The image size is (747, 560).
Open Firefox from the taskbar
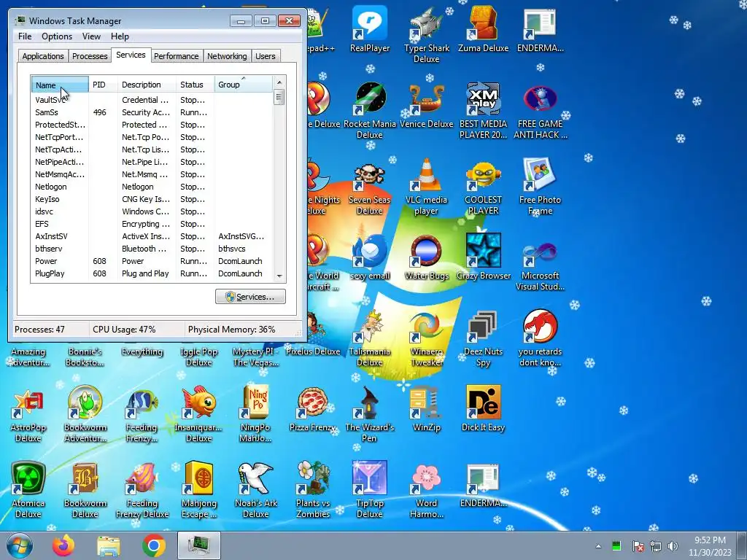point(64,545)
